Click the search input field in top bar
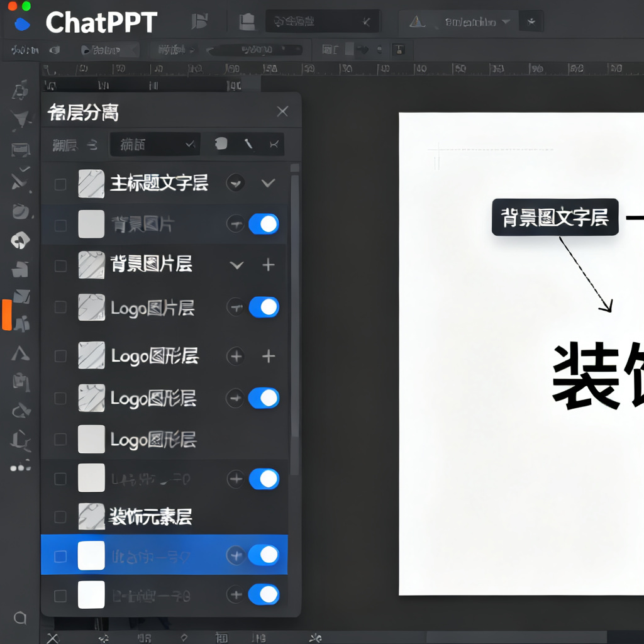Viewport: 644px width, 644px height. point(322,21)
